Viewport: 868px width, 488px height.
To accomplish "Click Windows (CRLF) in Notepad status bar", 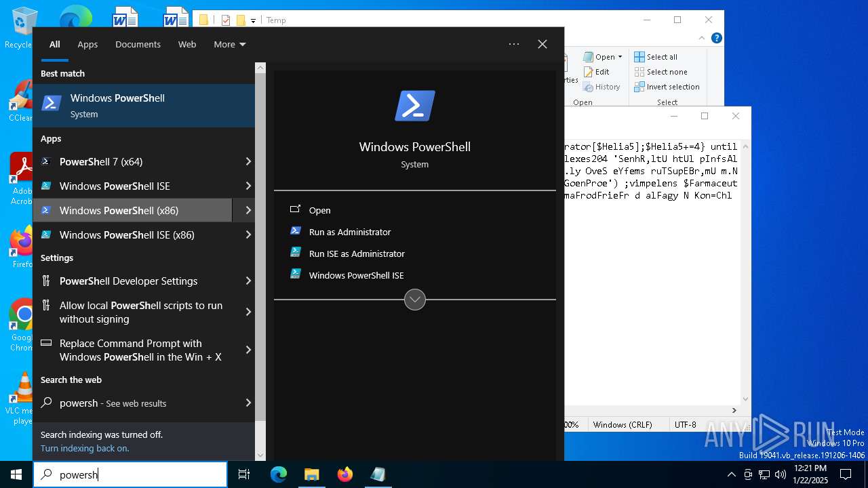I will pos(623,424).
